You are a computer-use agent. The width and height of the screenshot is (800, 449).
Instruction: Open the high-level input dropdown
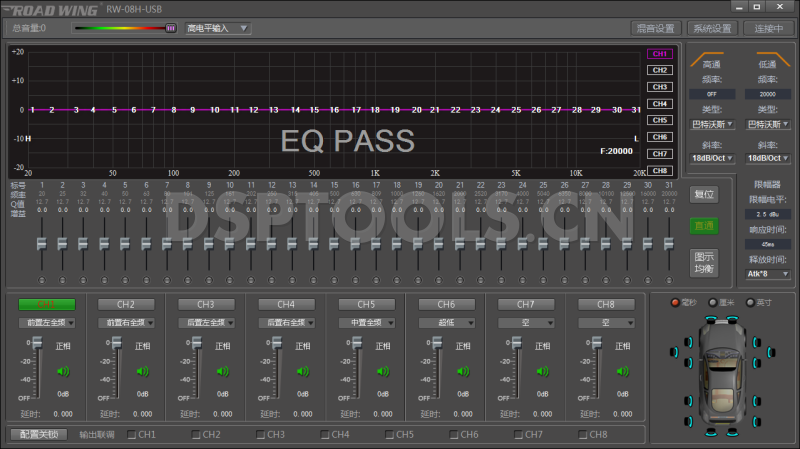point(216,28)
